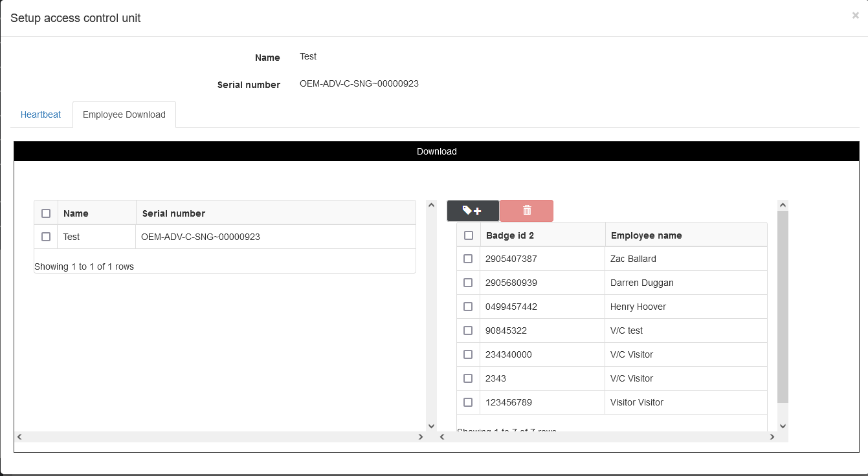Screen dimensions: 868x476
Task: Switch to the Heartbeat tab
Action: pos(41,114)
